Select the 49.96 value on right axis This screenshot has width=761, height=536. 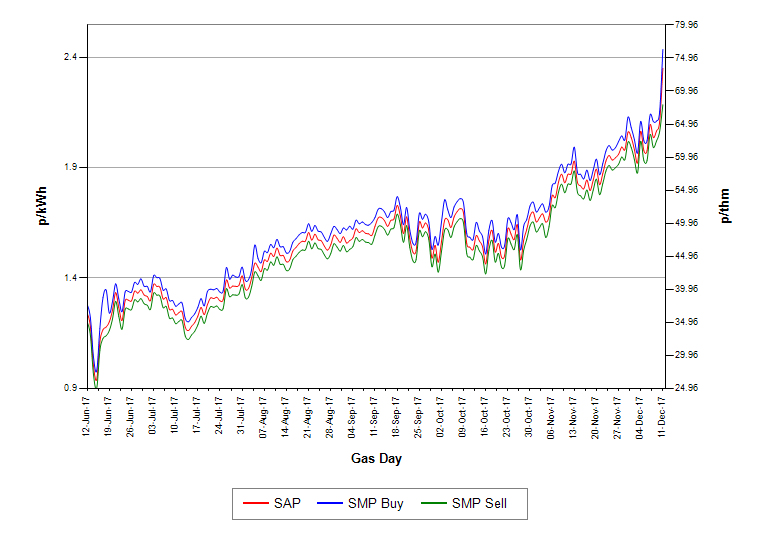pyautogui.click(x=687, y=223)
